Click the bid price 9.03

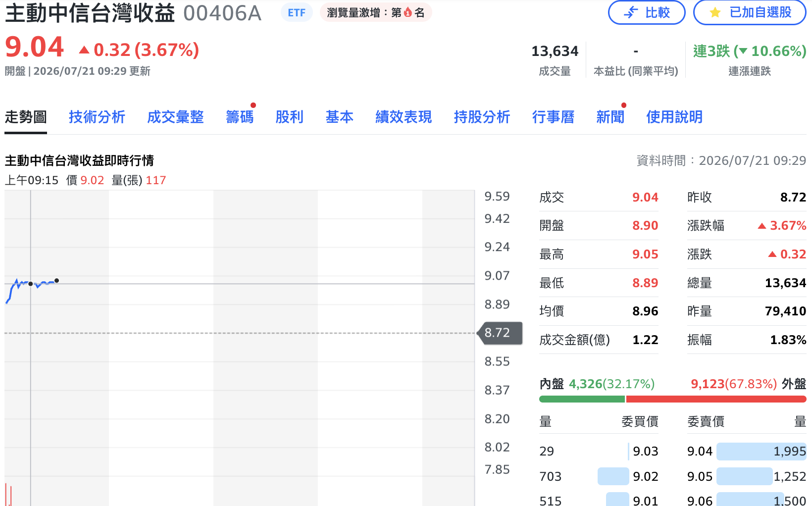pyautogui.click(x=645, y=452)
